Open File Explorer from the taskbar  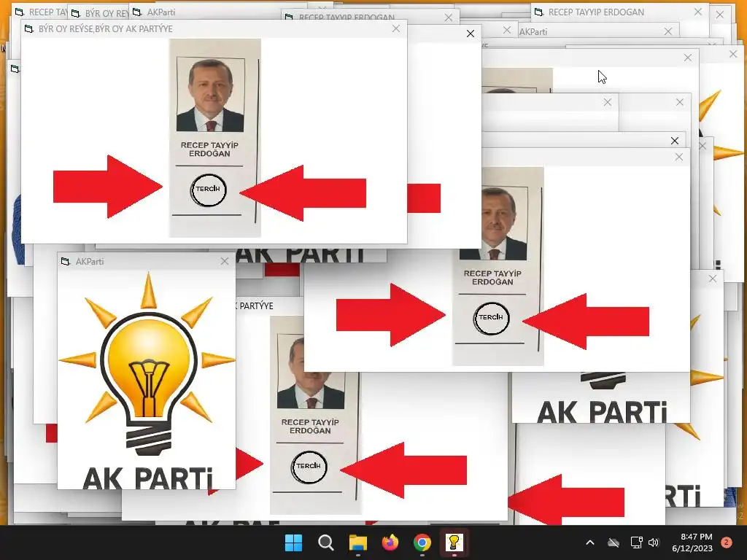pos(357,542)
